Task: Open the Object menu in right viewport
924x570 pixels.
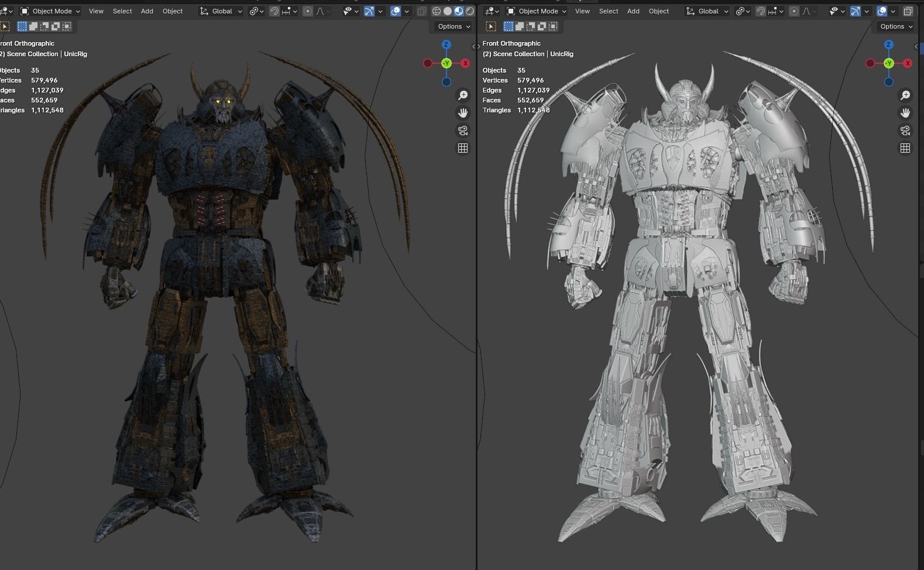Action: pos(659,11)
